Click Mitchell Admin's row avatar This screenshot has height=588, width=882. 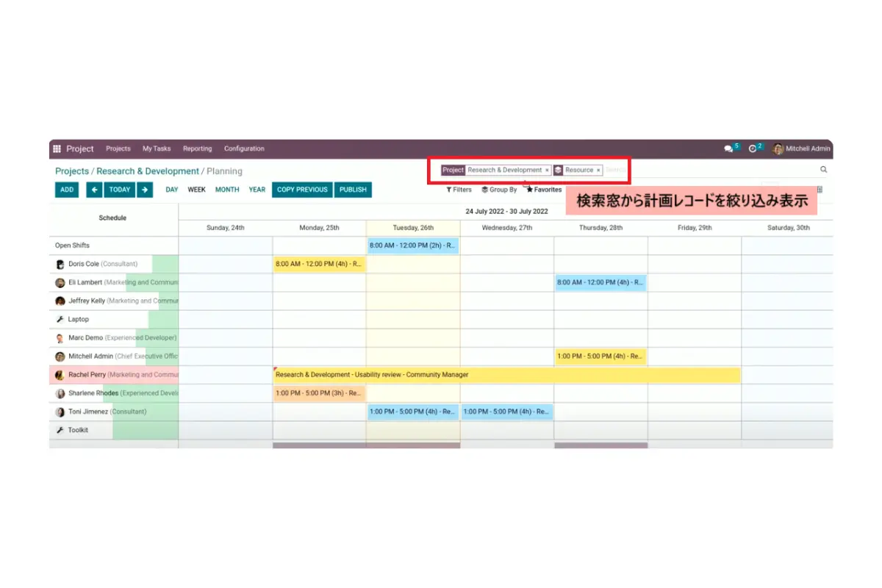[x=60, y=356]
